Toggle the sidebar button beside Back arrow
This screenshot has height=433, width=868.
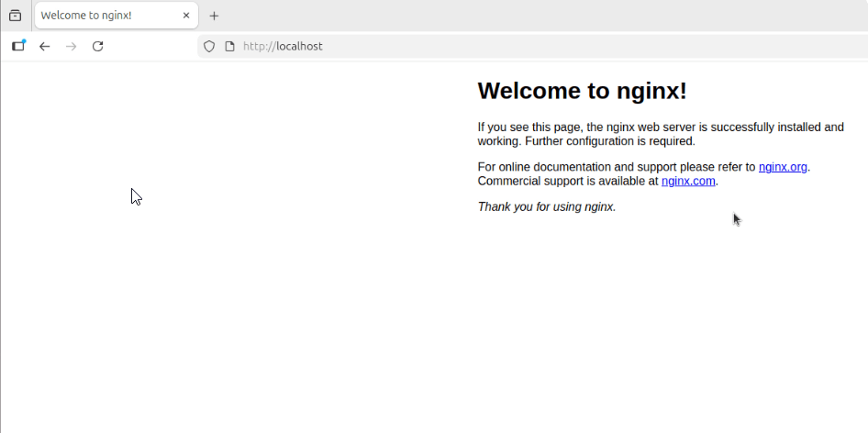click(18, 46)
